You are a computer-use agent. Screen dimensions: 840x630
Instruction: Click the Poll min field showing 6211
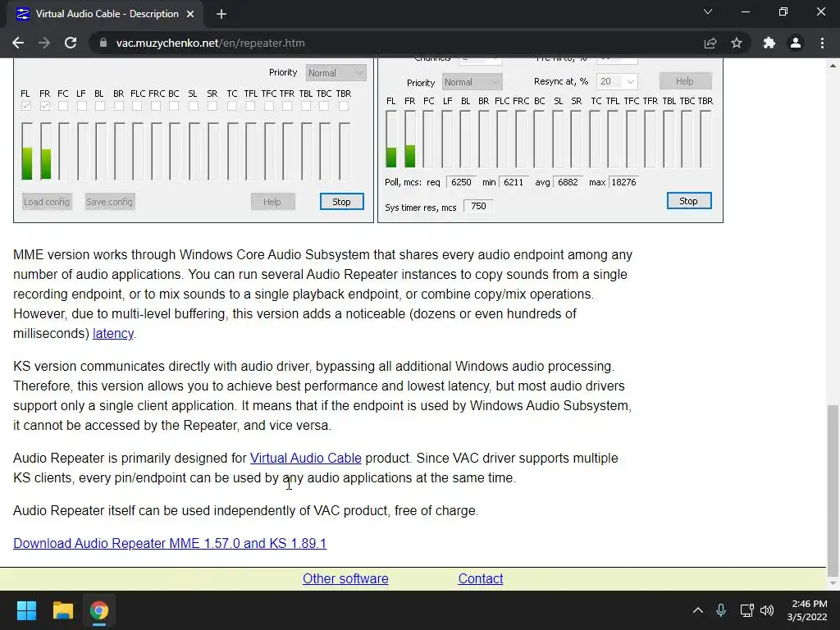point(514,182)
